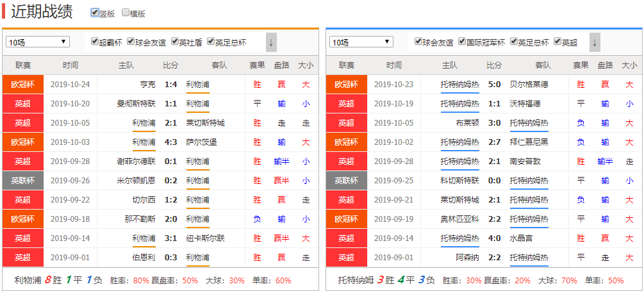
Task: Click date 2019-09-18 in Liverpool table
Action: click(x=70, y=219)
